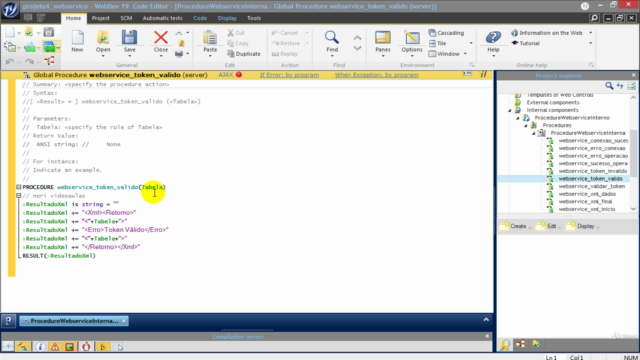The height and width of the screenshot is (360, 640).
Task: Select webservice_erro_operacao procedure
Action: 593,156
